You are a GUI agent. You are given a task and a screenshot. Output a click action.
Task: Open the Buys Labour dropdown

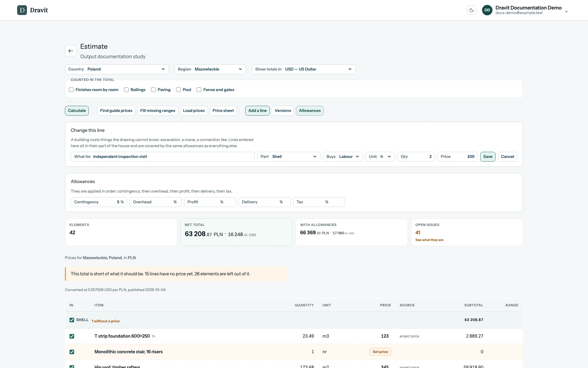point(343,157)
